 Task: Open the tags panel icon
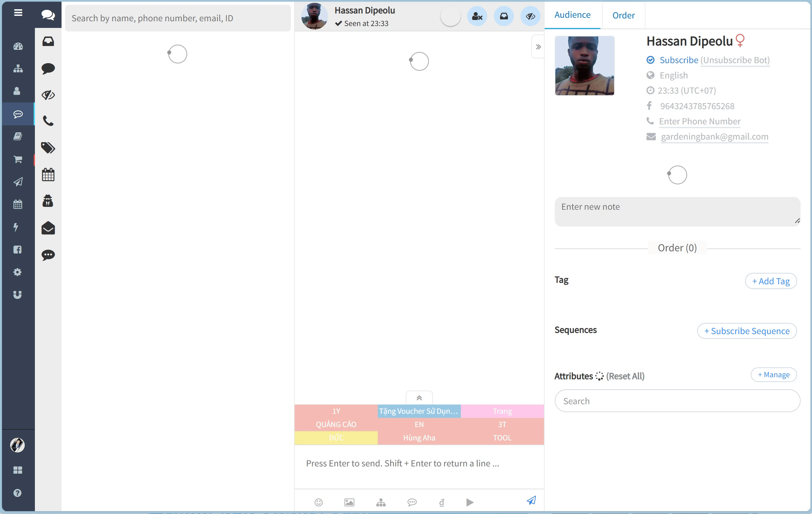pos(48,148)
